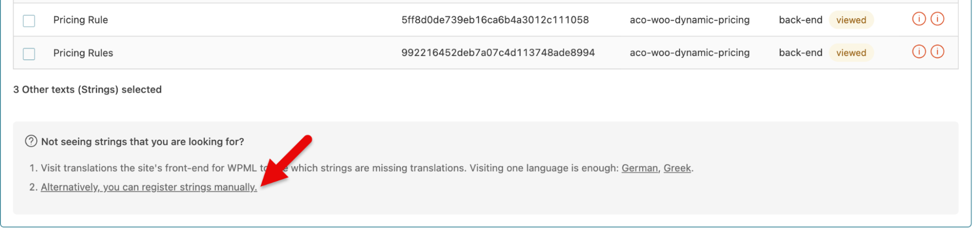Image resolution: width=980 pixels, height=232 pixels.
Task: Click the "3 Other texts (Strings) selected" status
Action: coord(87,89)
